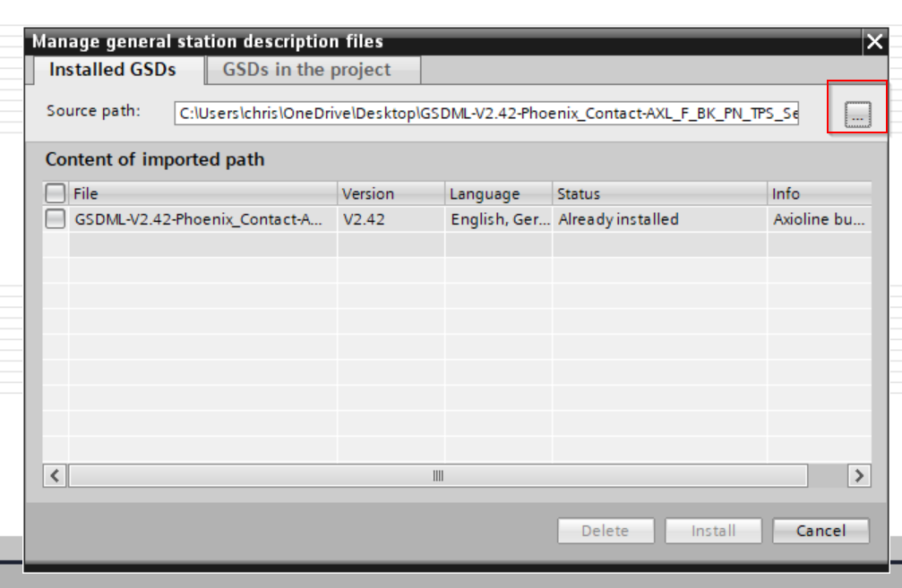Sort by the Status column header
The width and height of the screenshot is (902, 588).
click(x=659, y=193)
